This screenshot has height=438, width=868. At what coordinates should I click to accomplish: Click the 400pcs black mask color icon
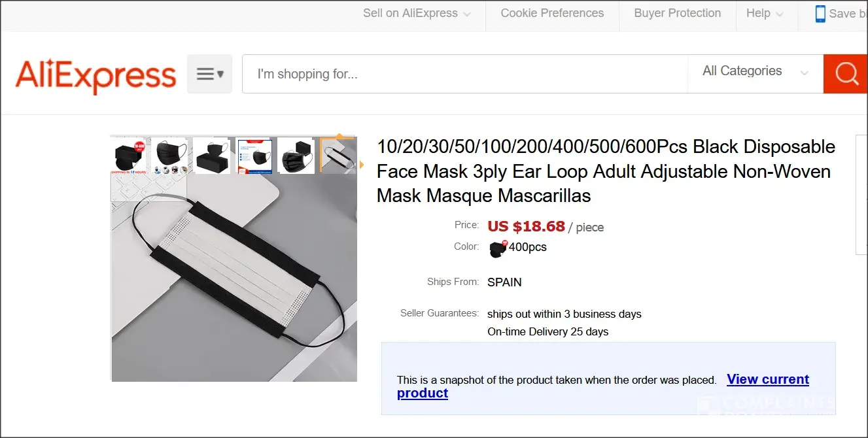coord(498,248)
